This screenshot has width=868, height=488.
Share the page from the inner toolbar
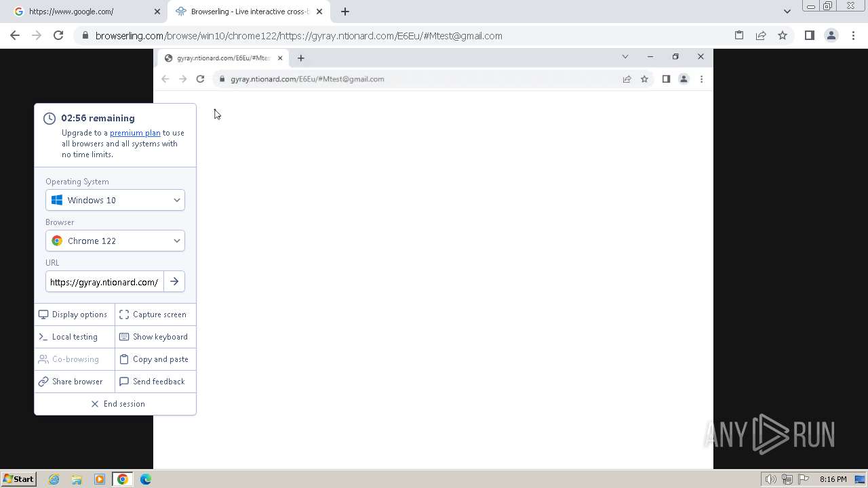(627, 79)
